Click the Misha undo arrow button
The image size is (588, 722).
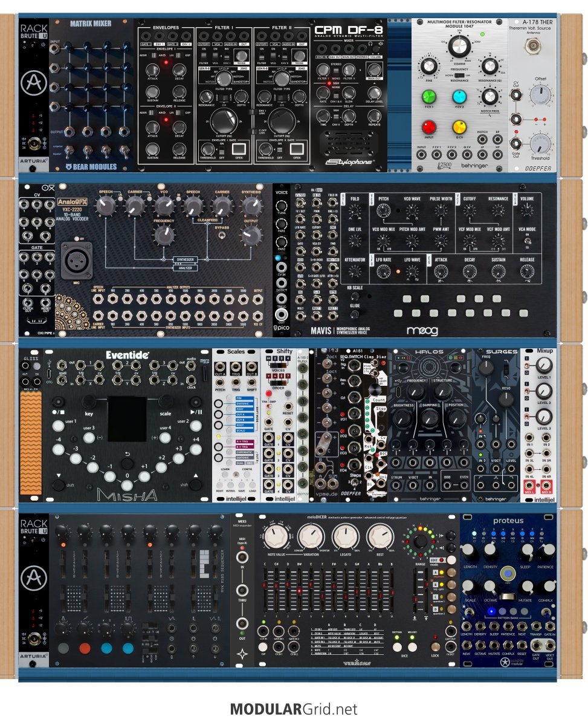point(127,464)
